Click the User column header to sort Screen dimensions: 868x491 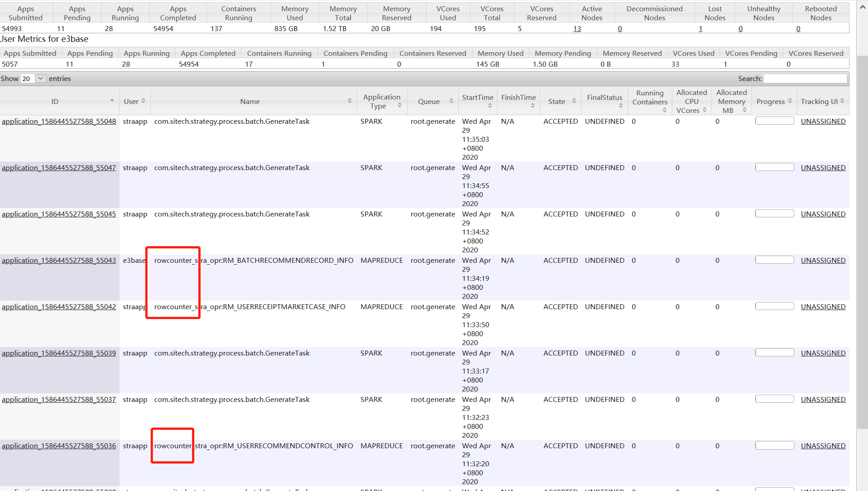pyautogui.click(x=132, y=101)
